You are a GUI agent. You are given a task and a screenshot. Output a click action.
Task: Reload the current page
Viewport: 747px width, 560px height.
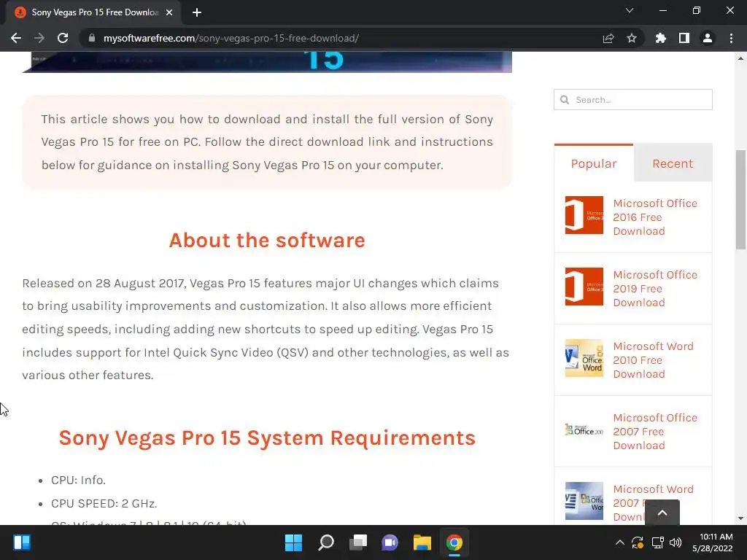point(63,38)
